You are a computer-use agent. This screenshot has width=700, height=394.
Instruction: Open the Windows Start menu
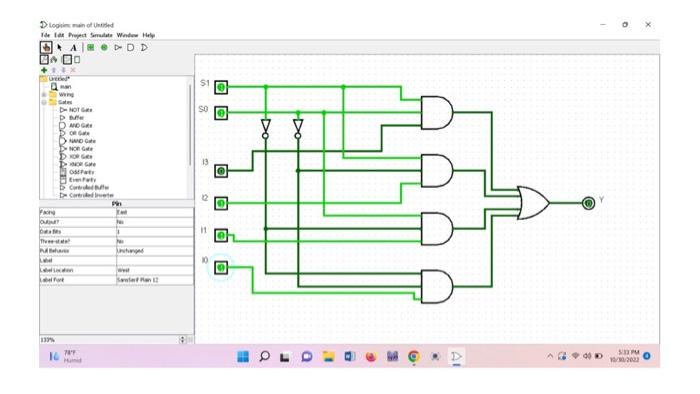243,357
